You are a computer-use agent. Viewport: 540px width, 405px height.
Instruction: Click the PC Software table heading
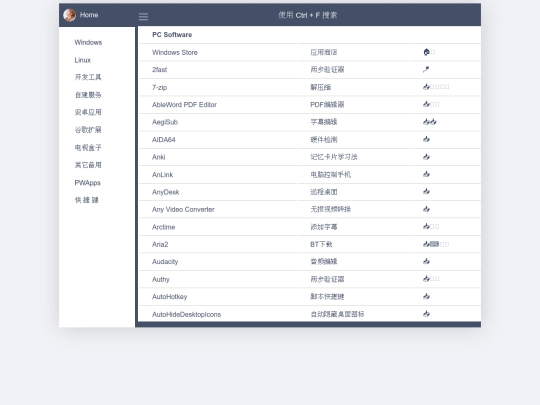click(x=172, y=35)
